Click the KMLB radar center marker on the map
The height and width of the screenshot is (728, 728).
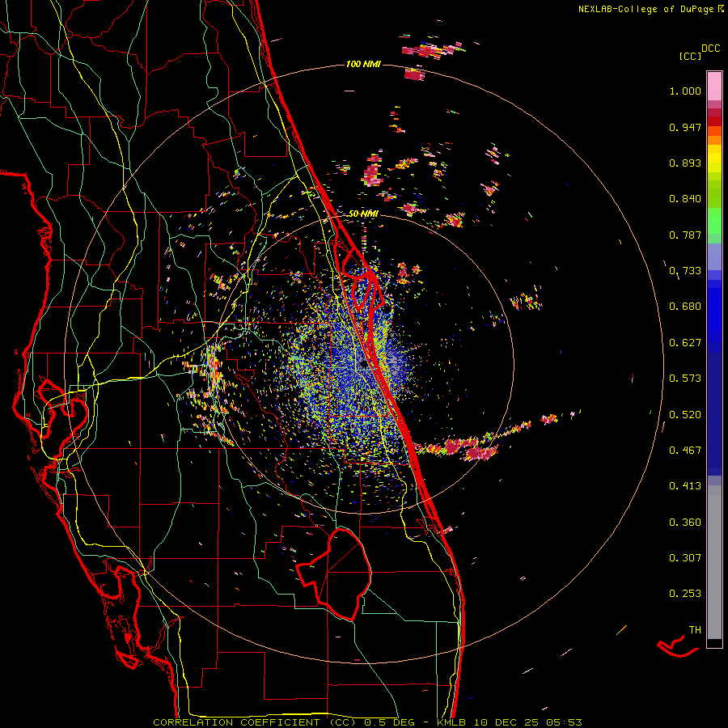click(x=363, y=366)
